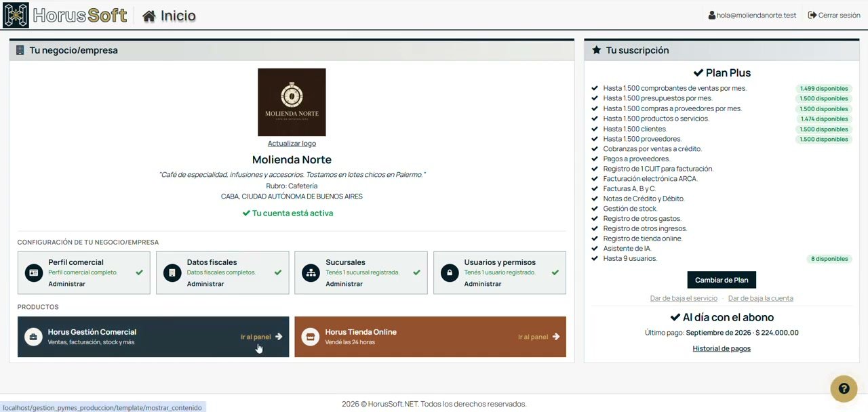Open the Historial de pagos link
868x412 pixels.
click(722, 348)
